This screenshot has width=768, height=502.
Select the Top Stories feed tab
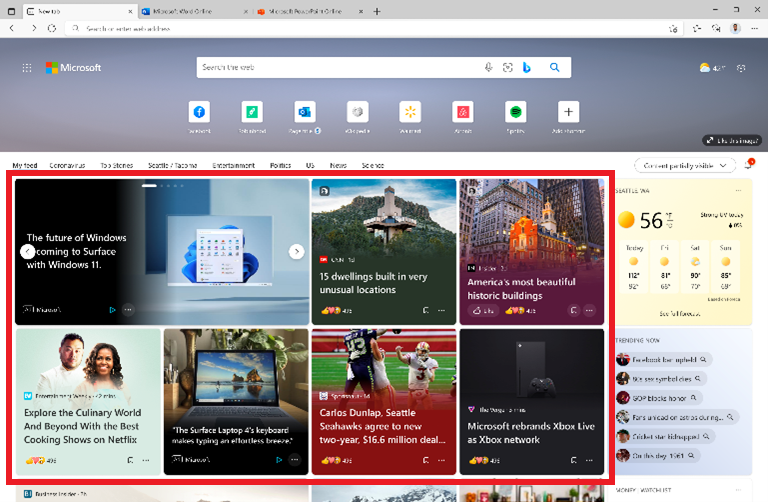coord(117,166)
